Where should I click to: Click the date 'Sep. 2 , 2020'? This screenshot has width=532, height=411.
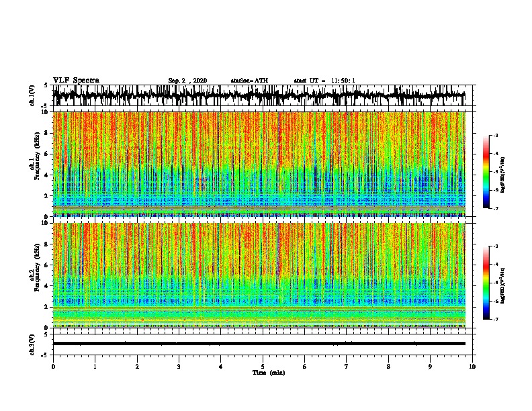coord(187,81)
